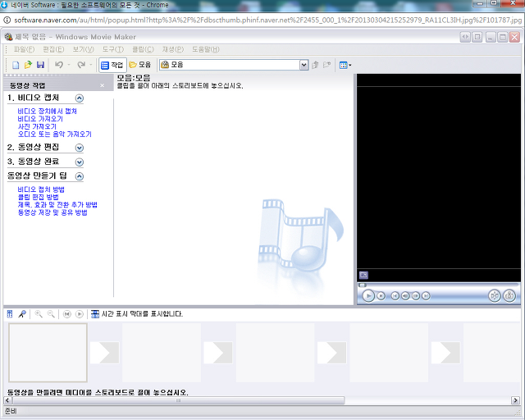The image size is (525, 420).
Task: Collapse the 동영상 만들기 팁 section
Action: [80, 176]
